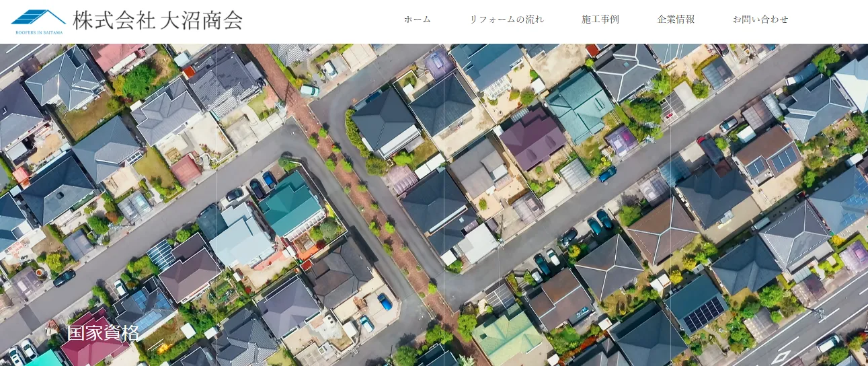Screen dimensions: 868x366
Task: Click the purple-roofed house right of the walkway
Action: 531,138
